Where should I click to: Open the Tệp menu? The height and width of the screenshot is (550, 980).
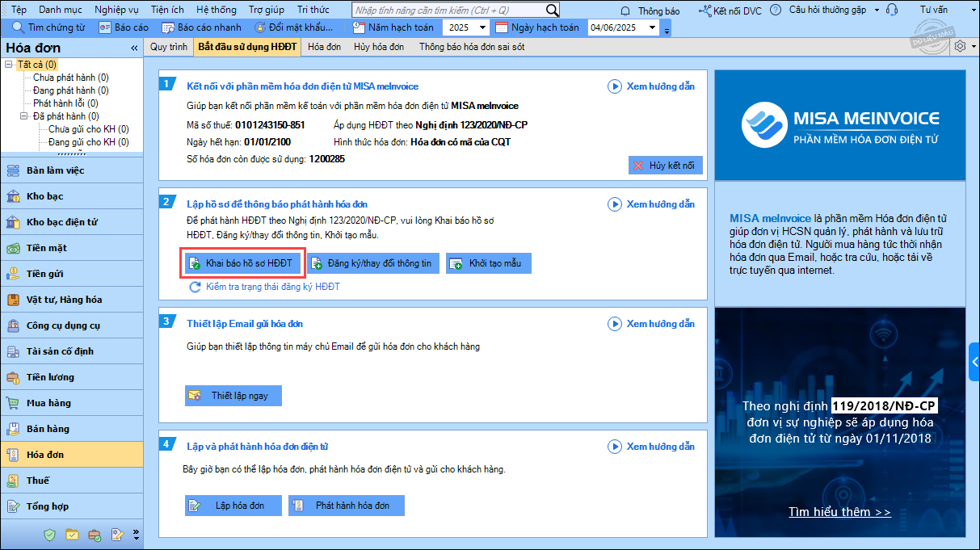(19, 10)
